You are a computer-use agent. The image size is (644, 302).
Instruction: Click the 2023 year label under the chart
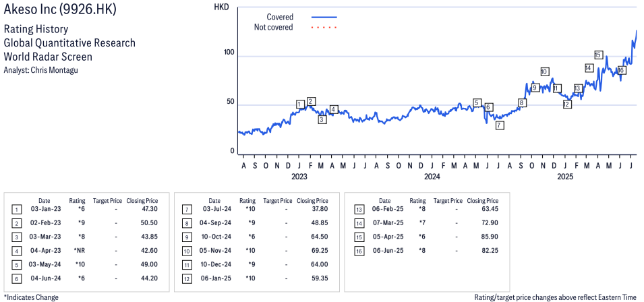(299, 177)
